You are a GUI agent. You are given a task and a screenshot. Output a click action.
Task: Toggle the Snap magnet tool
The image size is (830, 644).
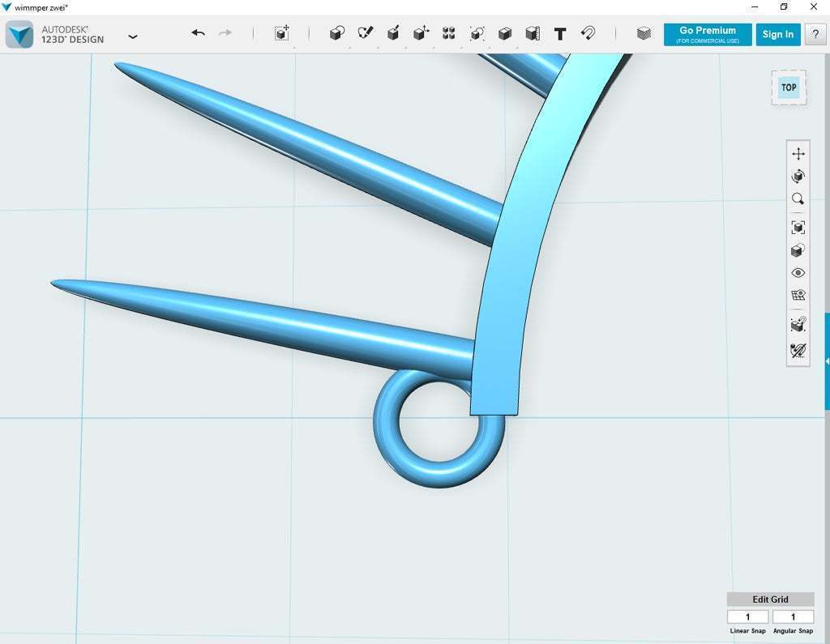pyautogui.click(x=588, y=33)
